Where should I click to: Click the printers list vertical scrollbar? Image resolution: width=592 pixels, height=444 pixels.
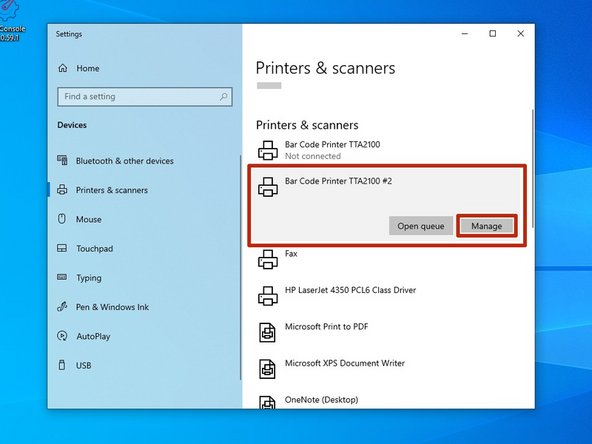click(533, 168)
